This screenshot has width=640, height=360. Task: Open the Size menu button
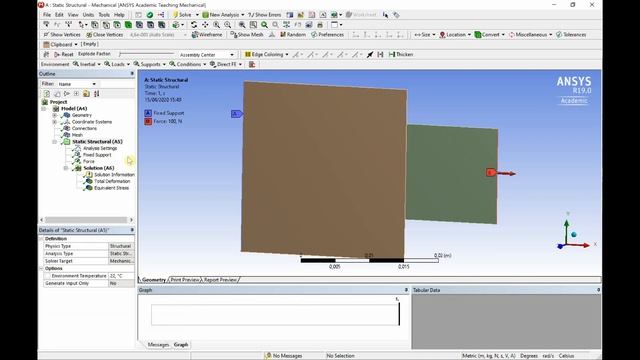click(424, 35)
